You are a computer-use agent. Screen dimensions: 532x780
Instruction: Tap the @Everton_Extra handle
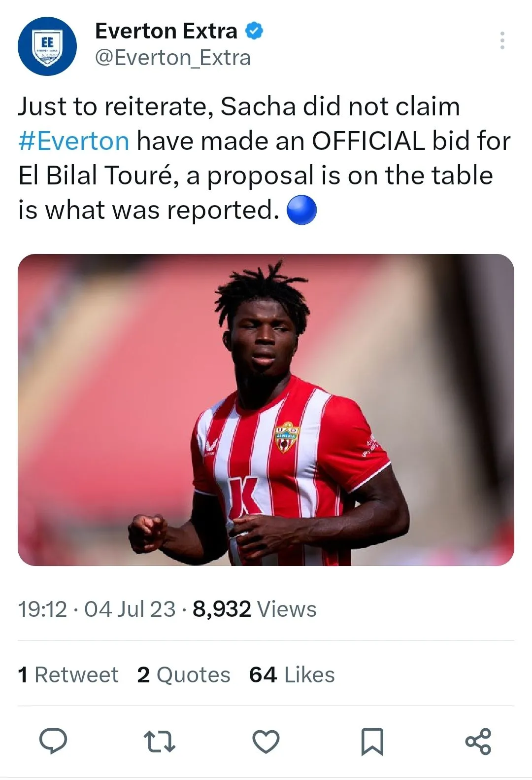click(173, 58)
